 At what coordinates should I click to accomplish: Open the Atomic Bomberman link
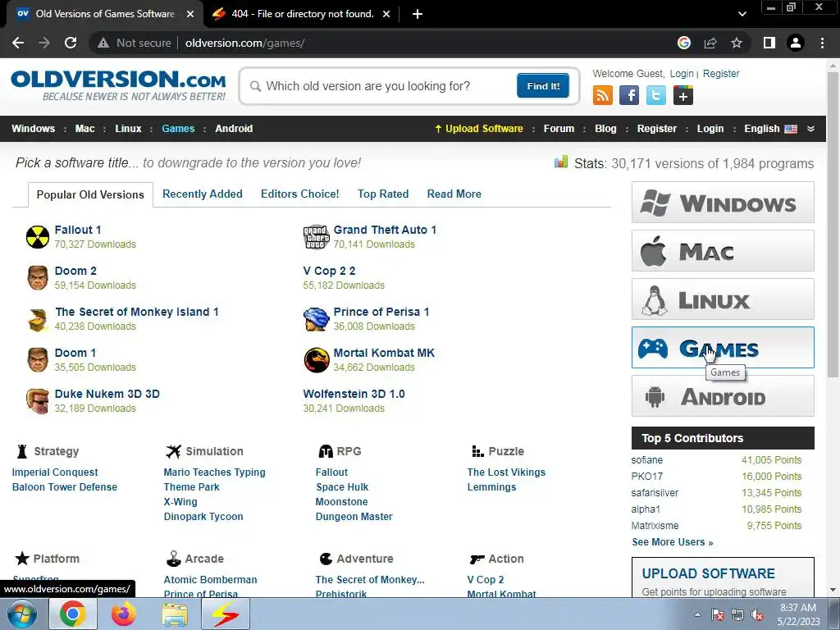(x=211, y=580)
